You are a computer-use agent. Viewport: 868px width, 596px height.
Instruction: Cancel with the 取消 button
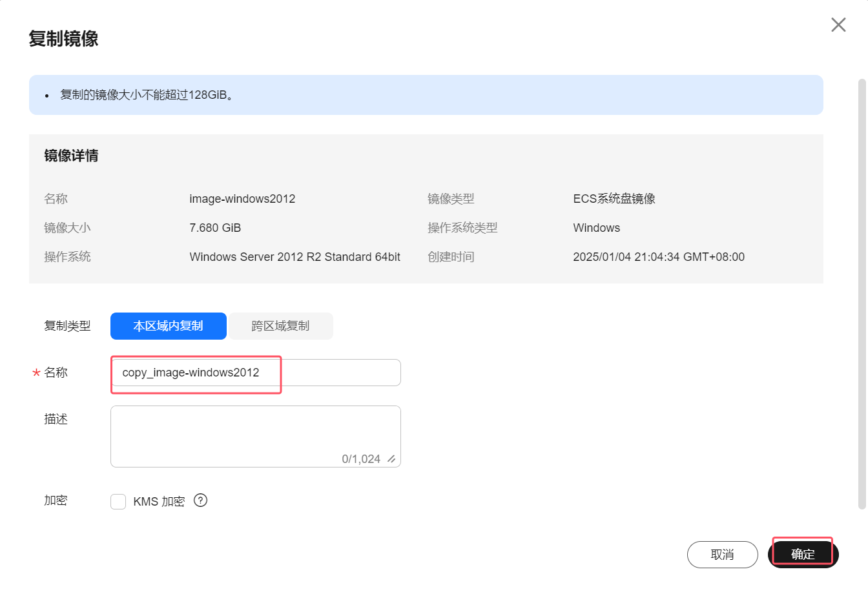click(x=723, y=555)
